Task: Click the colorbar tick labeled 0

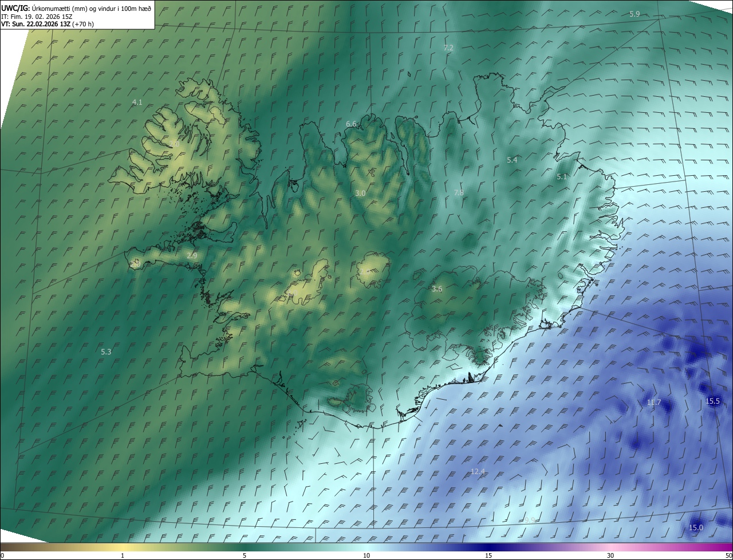Action: 2,555
